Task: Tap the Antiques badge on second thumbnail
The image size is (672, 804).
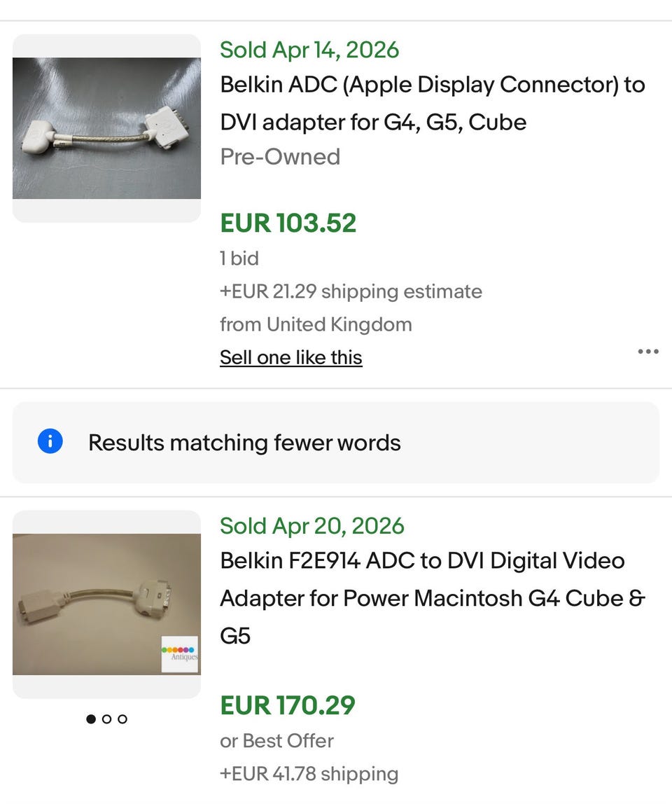Action: pos(180,654)
